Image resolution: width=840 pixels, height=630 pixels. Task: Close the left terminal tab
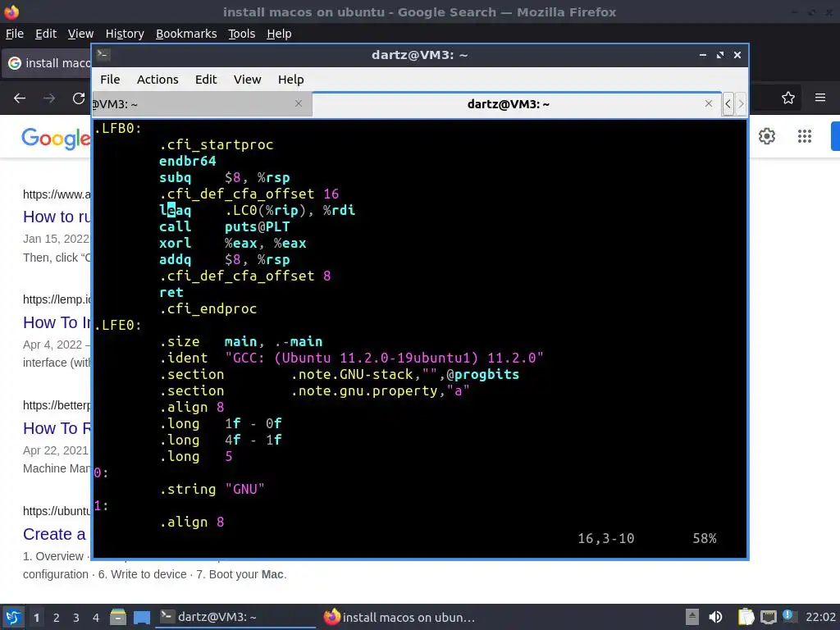point(299,103)
